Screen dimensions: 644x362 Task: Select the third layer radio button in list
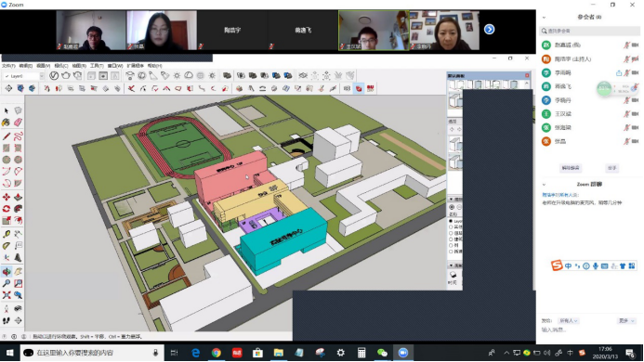click(x=451, y=233)
